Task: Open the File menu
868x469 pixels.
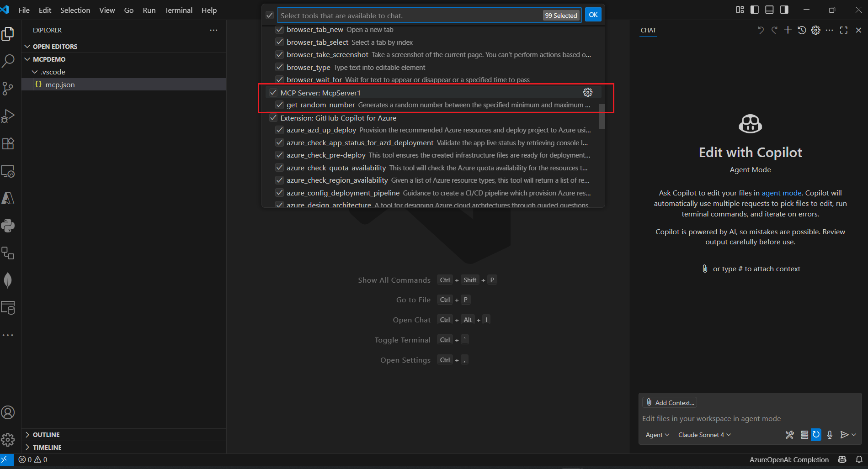Action: click(x=24, y=10)
